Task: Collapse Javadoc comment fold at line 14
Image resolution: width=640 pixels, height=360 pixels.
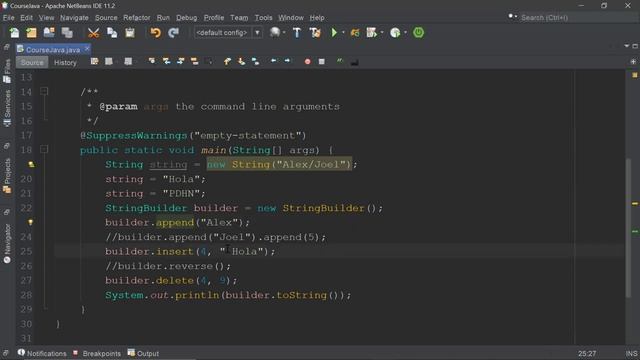Action: pyautogui.click(x=44, y=91)
